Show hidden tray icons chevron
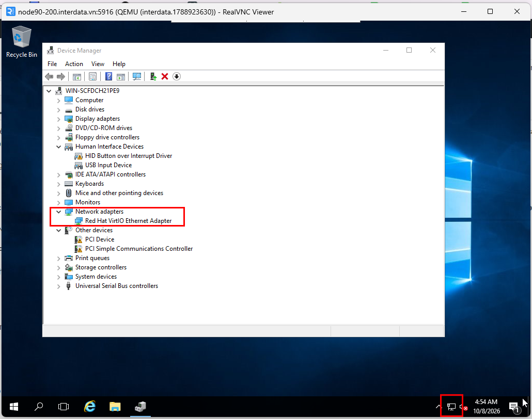 (x=439, y=407)
